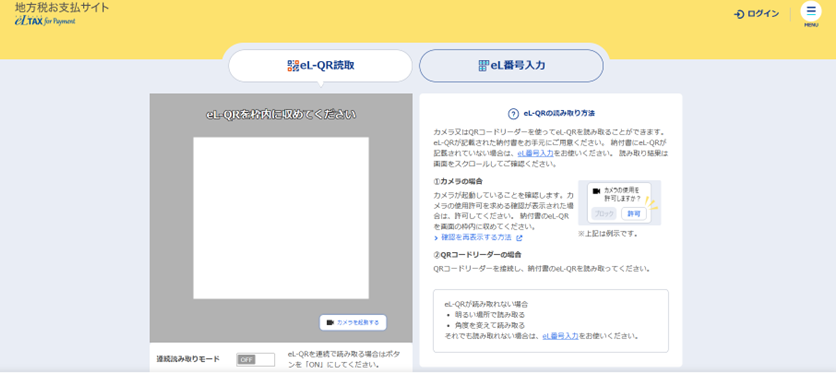The width and height of the screenshot is (836, 375).
Task: Open the hamburger MENU icon
Action: click(x=811, y=11)
